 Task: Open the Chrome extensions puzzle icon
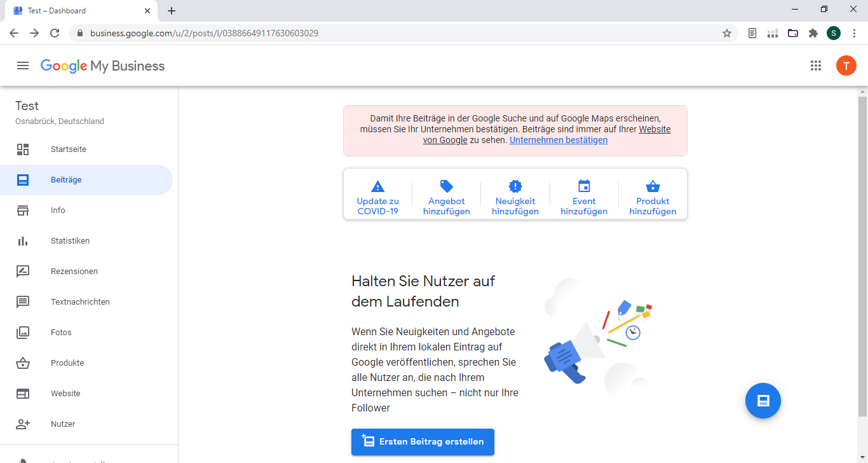[x=813, y=33]
